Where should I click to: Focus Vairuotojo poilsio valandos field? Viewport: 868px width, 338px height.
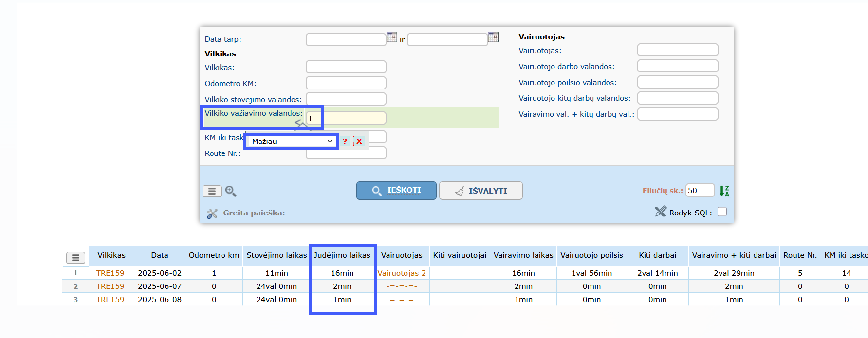point(678,82)
